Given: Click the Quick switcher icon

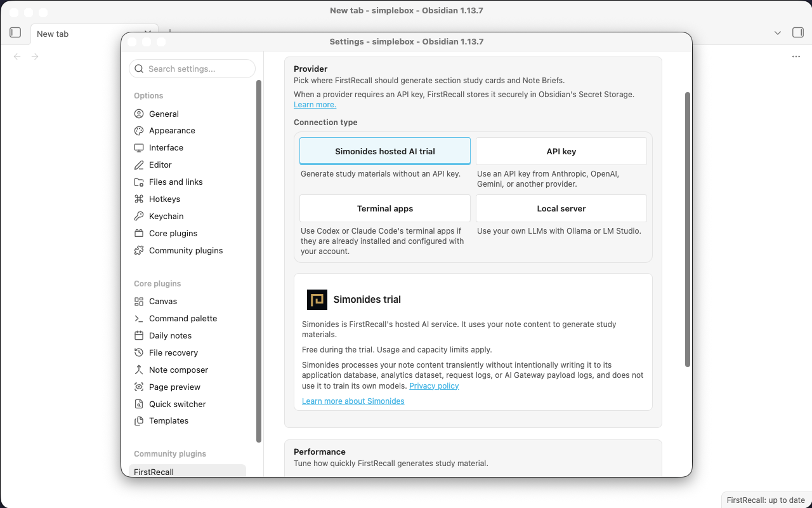Looking at the screenshot, I should coord(139,404).
